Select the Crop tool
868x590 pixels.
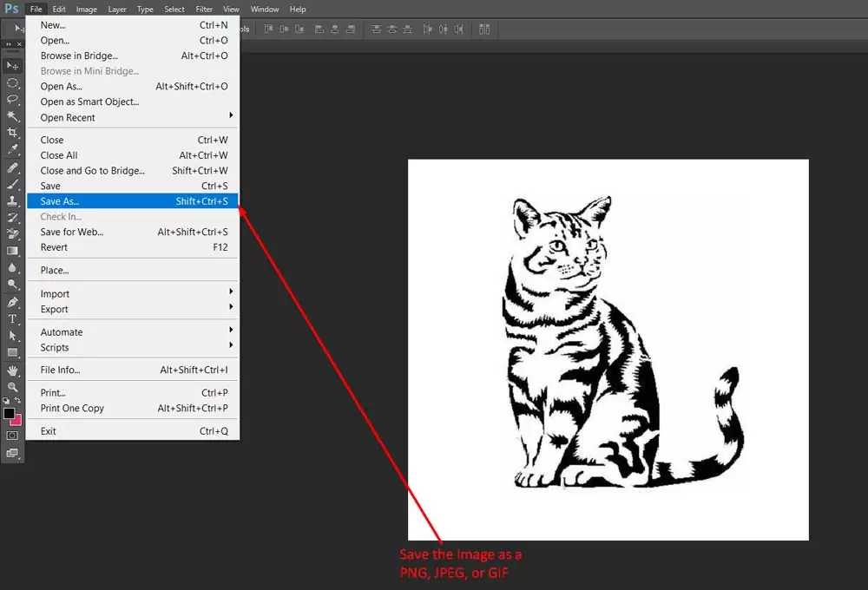pyautogui.click(x=12, y=133)
